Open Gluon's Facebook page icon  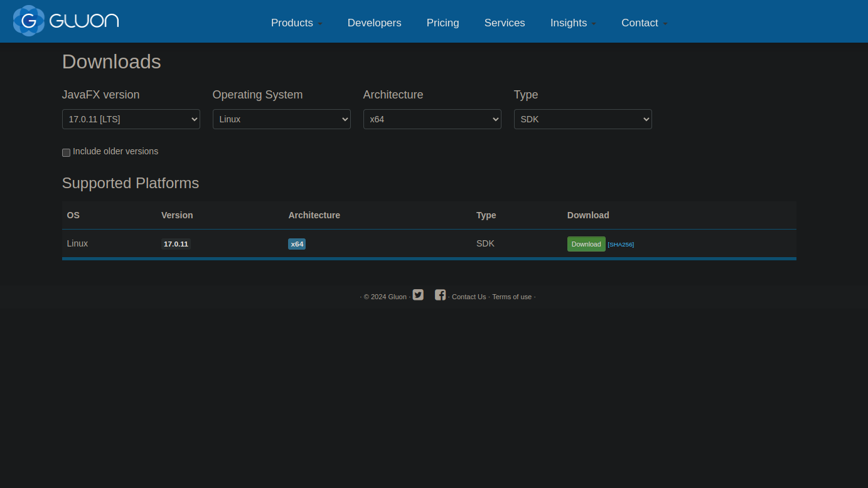point(440,295)
